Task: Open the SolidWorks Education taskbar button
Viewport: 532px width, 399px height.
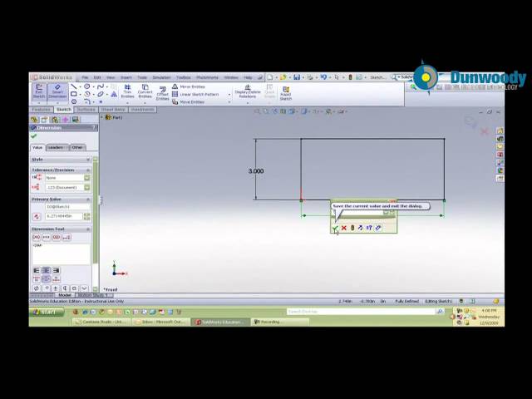Action: pyautogui.click(x=221, y=322)
